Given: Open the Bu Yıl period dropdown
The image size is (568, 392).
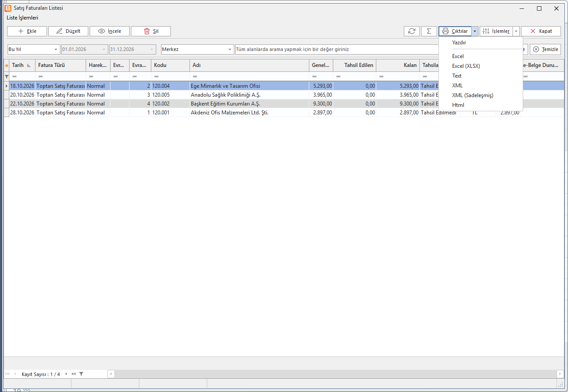Looking at the screenshot, I should (x=56, y=49).
